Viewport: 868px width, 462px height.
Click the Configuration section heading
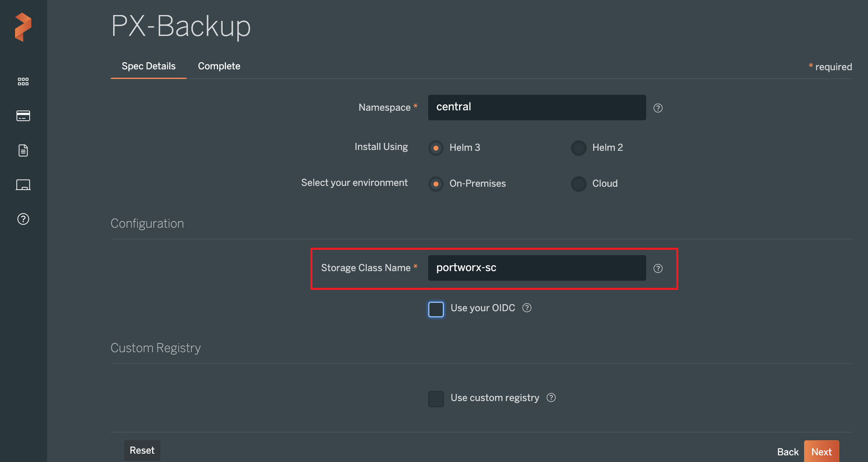[147, 224]
